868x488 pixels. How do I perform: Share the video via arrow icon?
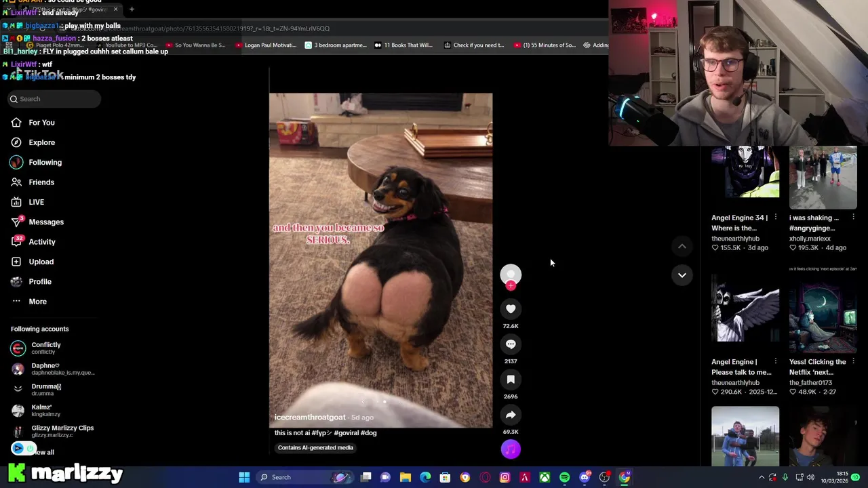point(511,415)
